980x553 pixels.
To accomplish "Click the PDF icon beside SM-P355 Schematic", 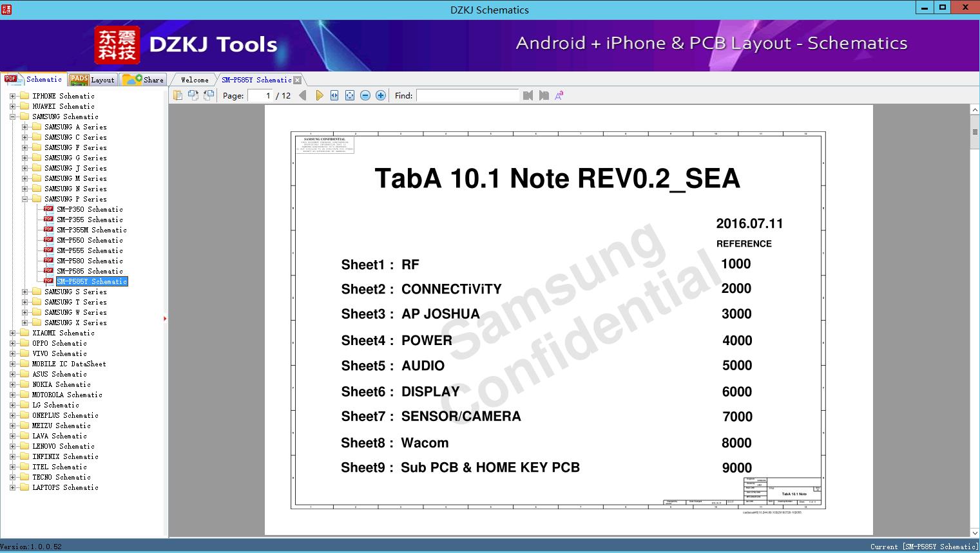I will (x=48, y=220).
